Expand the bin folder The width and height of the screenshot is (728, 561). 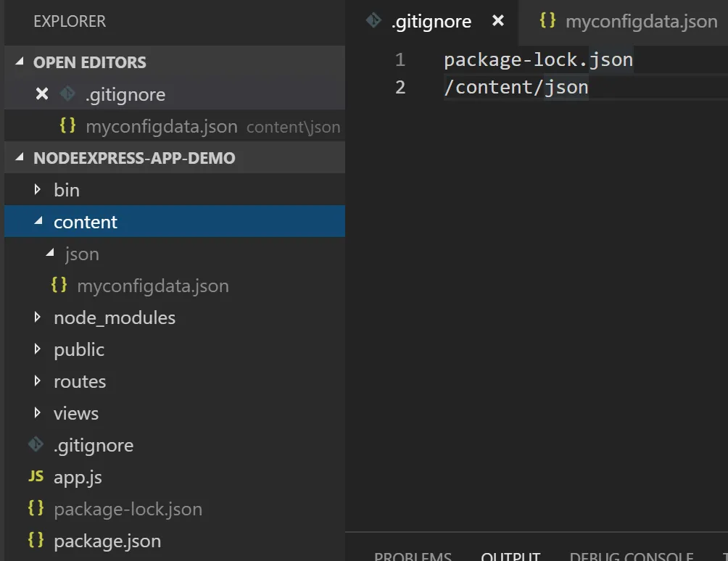click(38, 190)
